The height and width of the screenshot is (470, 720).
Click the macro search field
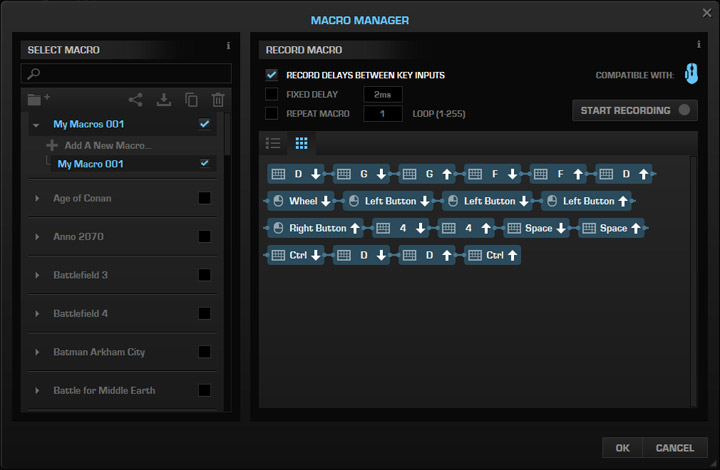click(x=126, y=73)
